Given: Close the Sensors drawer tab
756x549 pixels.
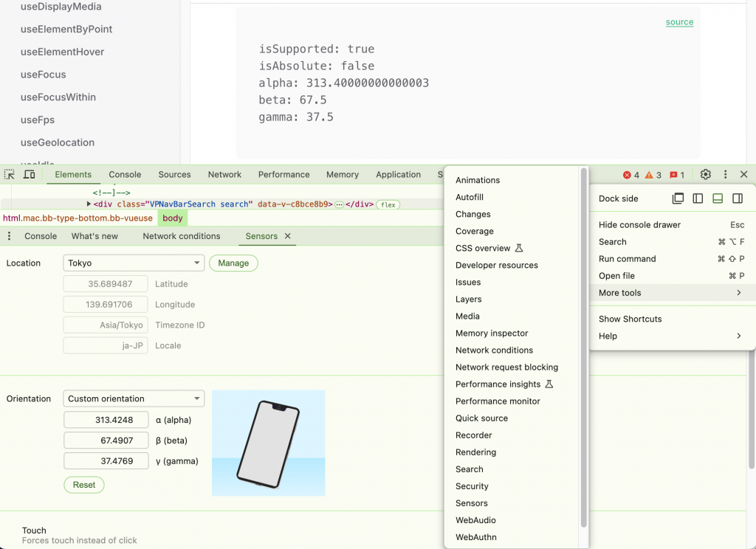Looking at the screenshot, I should pyautogui.click(x=287, y=235).
